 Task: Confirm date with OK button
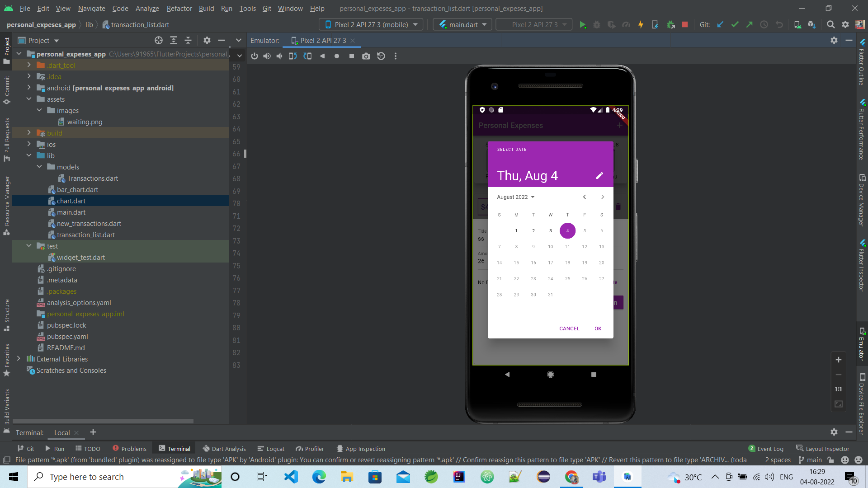point(598,328)
